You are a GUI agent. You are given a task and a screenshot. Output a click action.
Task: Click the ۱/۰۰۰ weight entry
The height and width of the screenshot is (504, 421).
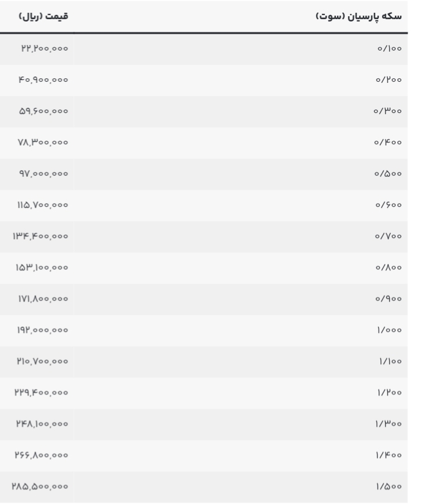tap(390, 330)
